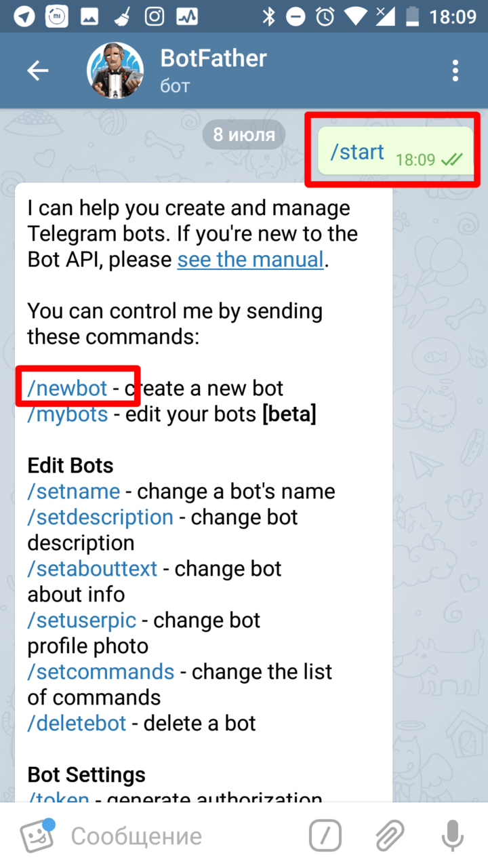
Task: Tap the sent /start message bubble
Action: click(395, 151)
